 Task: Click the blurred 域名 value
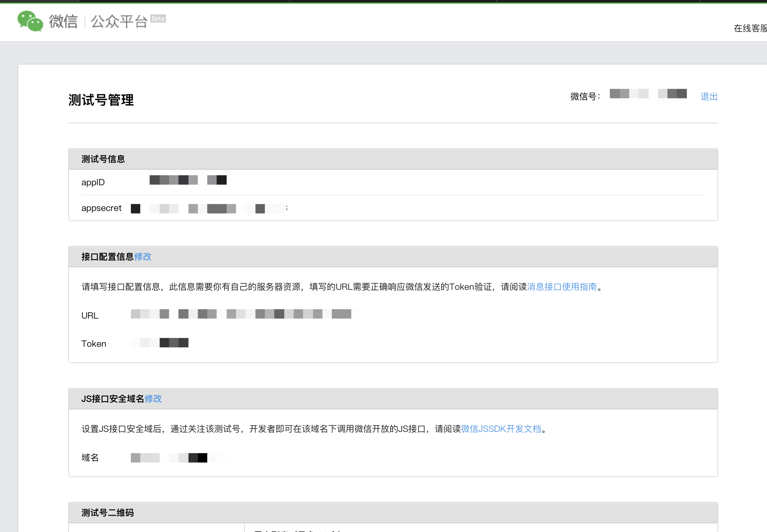pyautogui.click(x=178, y=458)
